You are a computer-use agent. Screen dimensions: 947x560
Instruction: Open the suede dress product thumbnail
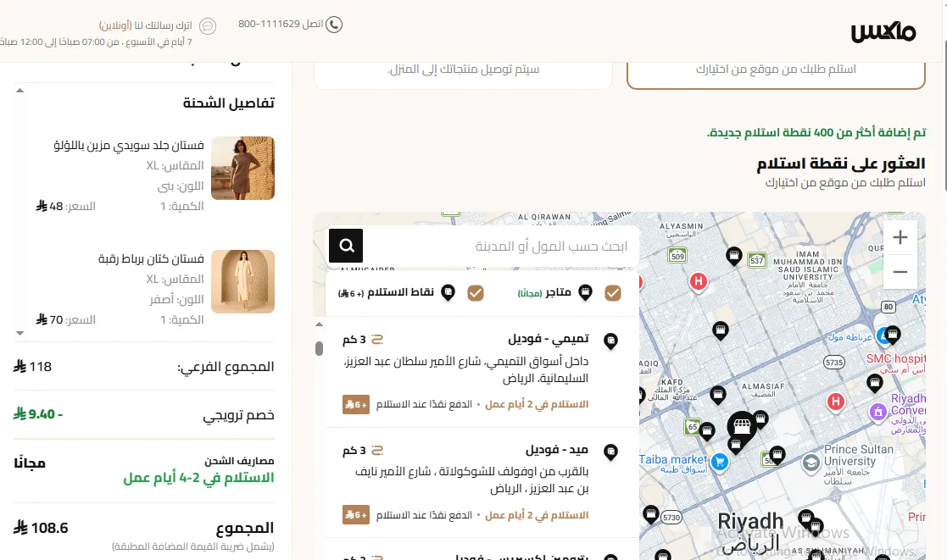[242, 168]
